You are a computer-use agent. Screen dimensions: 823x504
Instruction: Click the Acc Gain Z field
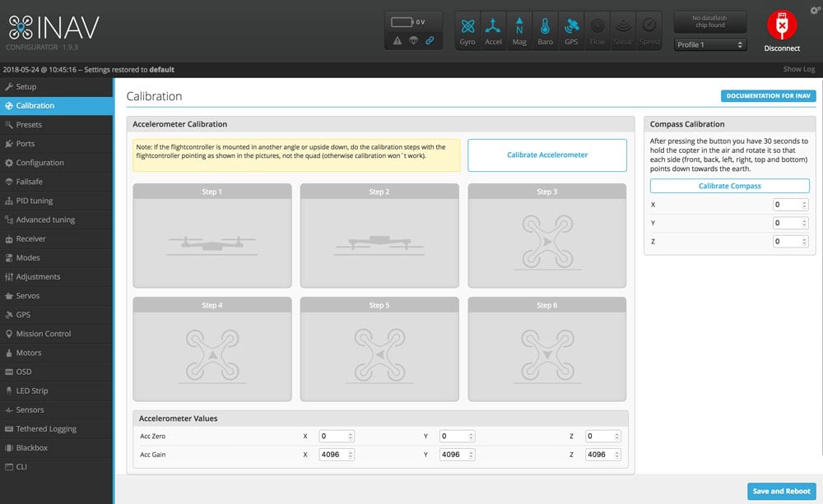pos(603,454)
